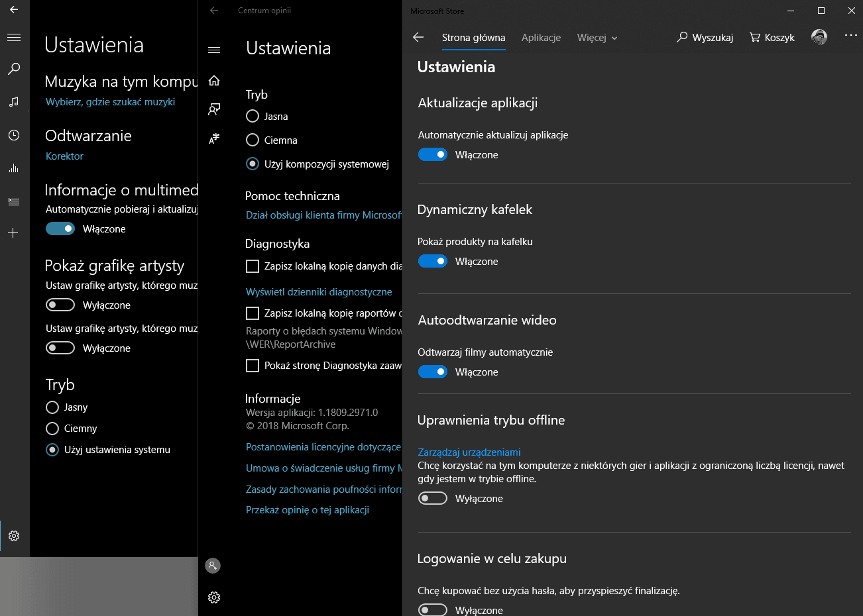Check Zapisz lokalną kopię danych diagnostycznych
The width and height of the screenshot is (863, 616).
coord(253,266)
